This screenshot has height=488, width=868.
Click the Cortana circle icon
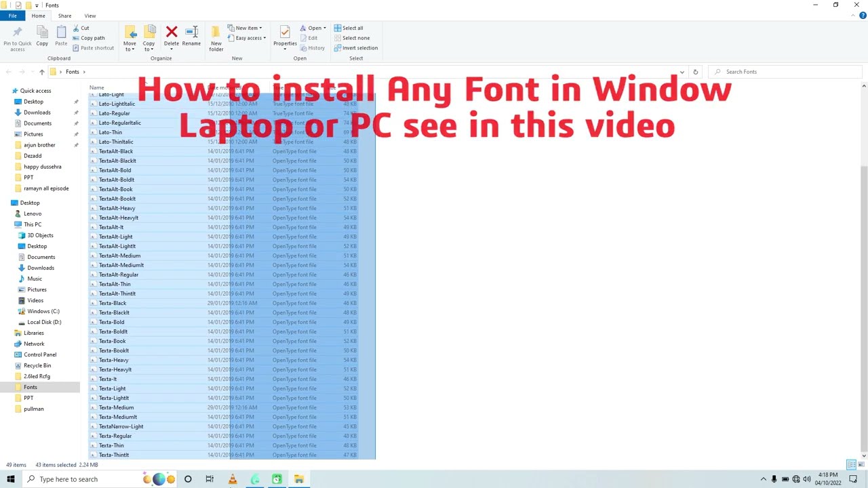click(x=188, y=479)
